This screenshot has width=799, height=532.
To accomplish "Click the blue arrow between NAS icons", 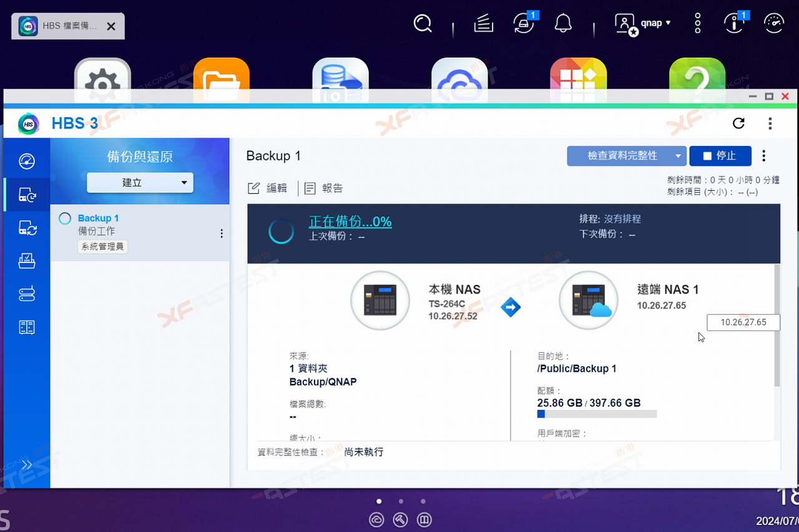I will (511, 307).
